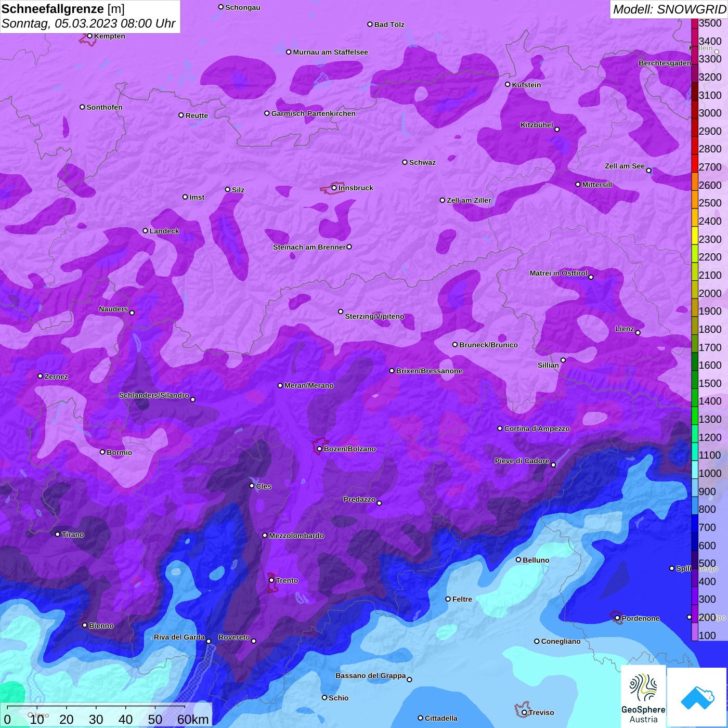Click the Feltre marker dot
The height and width of the screenshot is (728, 728).
pos(448,599)
